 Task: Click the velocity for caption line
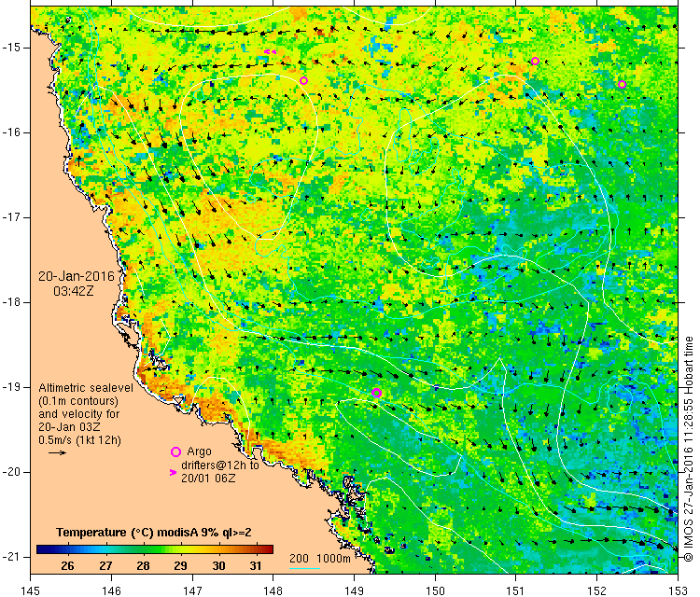point(79,414)
